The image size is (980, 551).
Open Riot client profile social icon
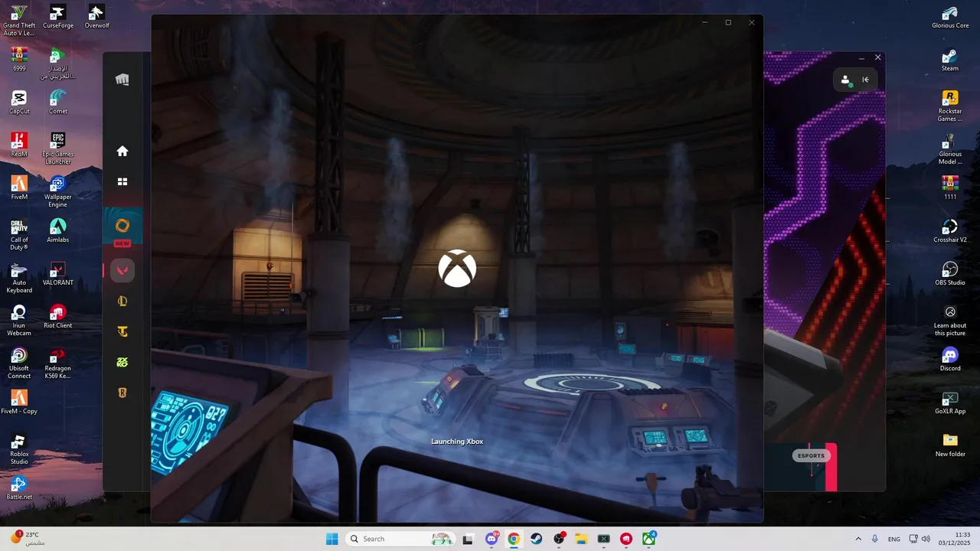845,80
